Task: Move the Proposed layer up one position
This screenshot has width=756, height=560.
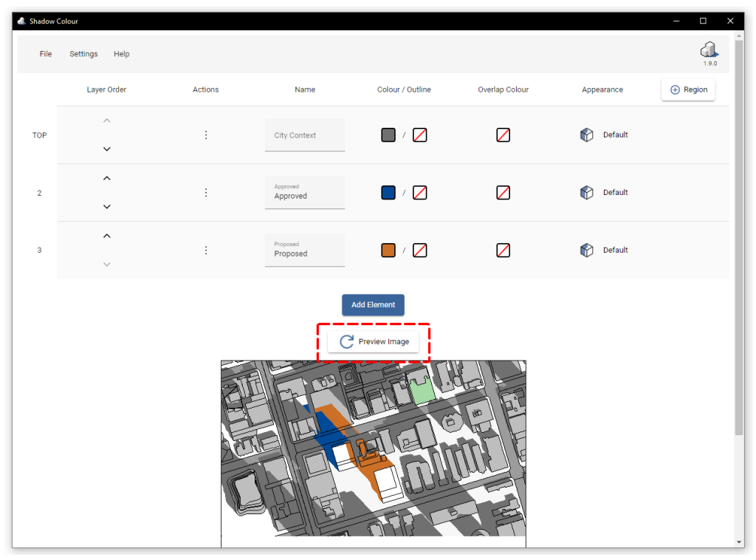Action: pyautogui.click(x=106, y=235)
